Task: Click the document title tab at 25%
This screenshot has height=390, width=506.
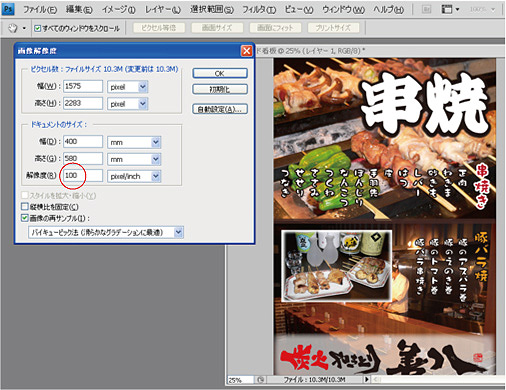Action: tap(311, 51)
